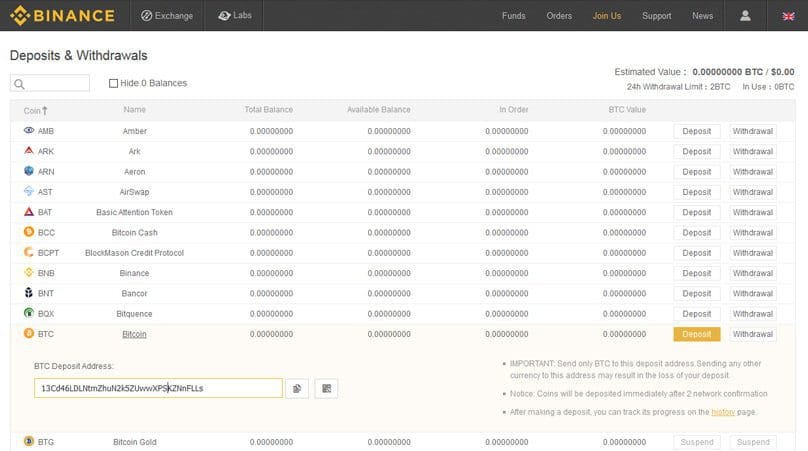This screenshot has width=808, height=451.
Task: Open the history page link
Action: (723, 412)
